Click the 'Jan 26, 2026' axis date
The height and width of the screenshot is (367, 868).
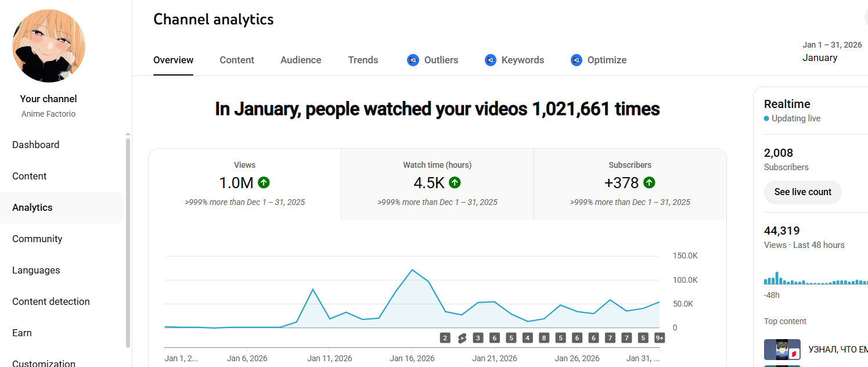click(577, 358)
